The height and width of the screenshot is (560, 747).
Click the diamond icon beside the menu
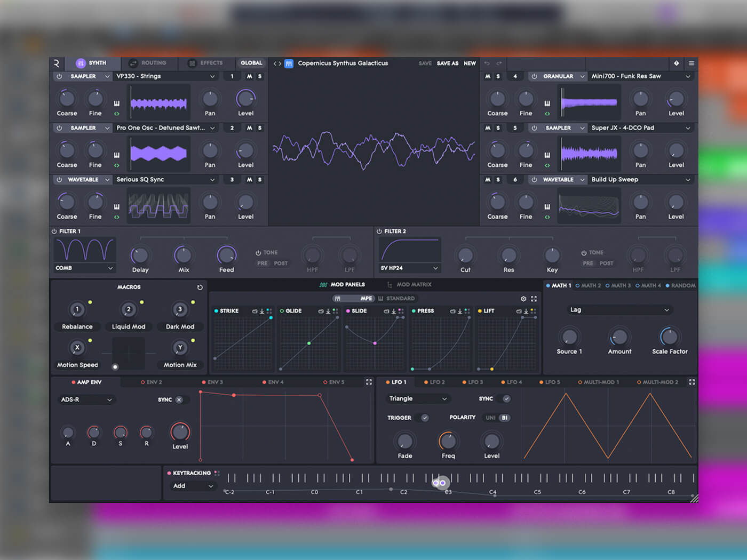pyautogui.click(x=677, y=63)
